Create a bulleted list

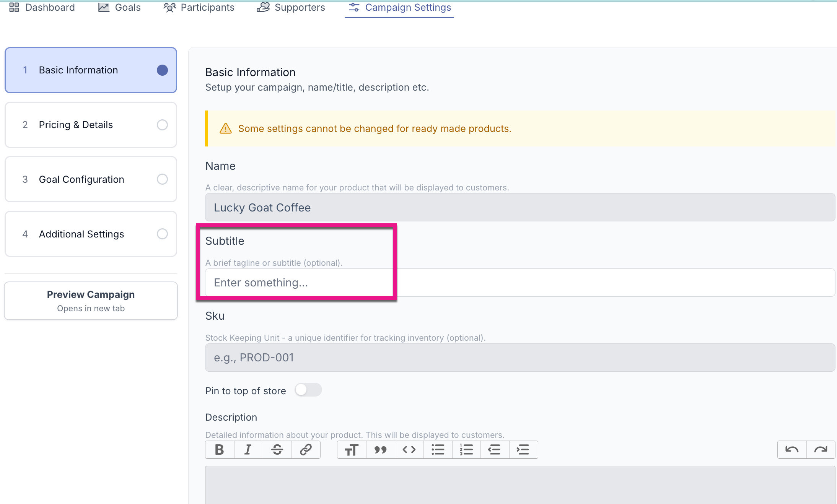pyautogui.click(x=438, y=450)
